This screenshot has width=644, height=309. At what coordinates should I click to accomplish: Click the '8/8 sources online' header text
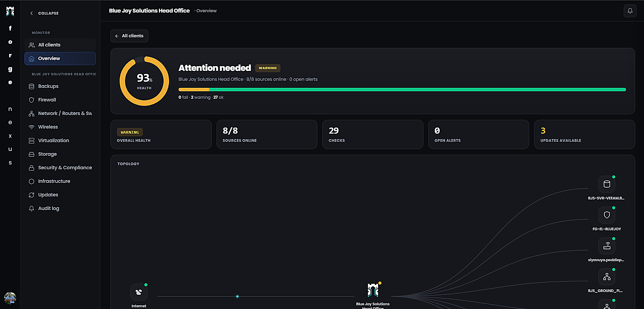click(266, 79)
